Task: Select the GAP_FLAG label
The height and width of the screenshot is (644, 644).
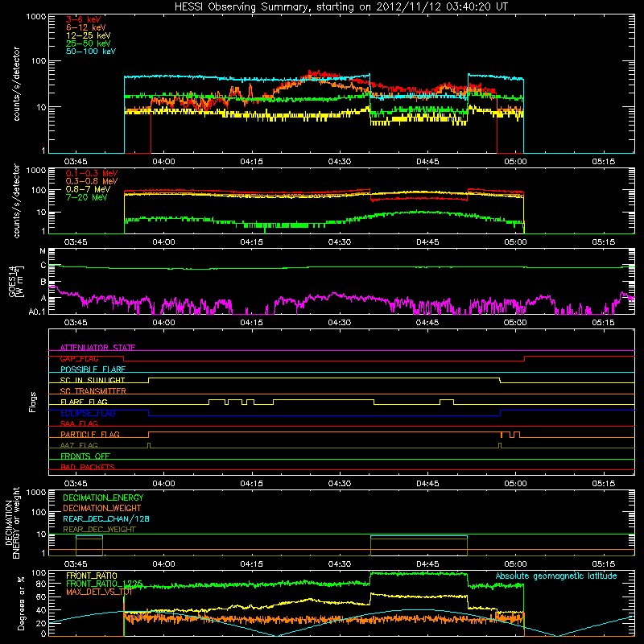Action: coord(79,358)
